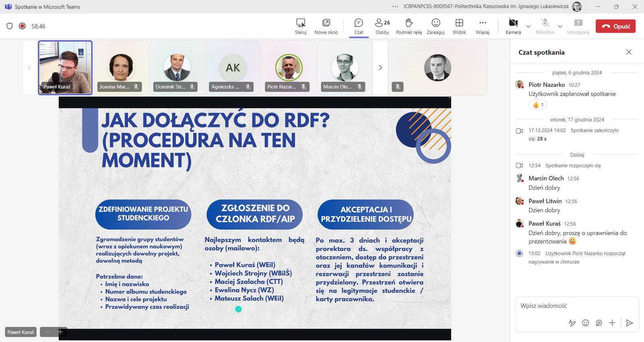This screenshot has height=342, width=644.
Task: Select Piotr Nazarko's participant tile
Action: point(289,68)
